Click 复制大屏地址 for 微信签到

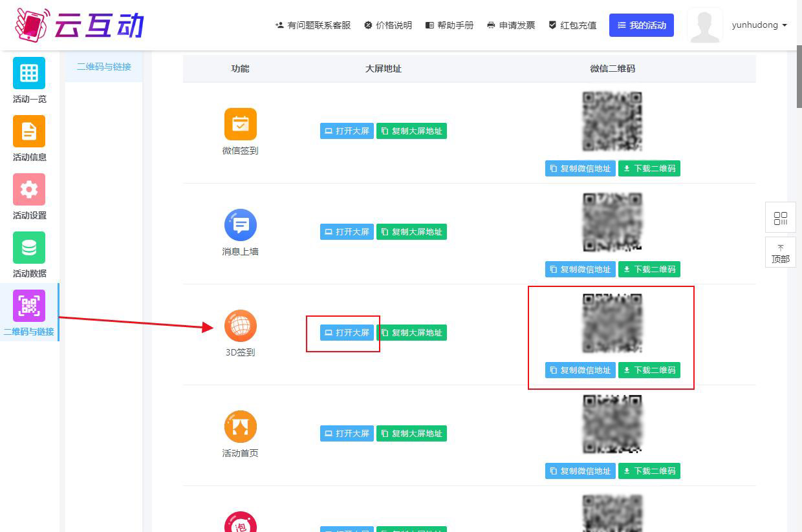[411, 131]
